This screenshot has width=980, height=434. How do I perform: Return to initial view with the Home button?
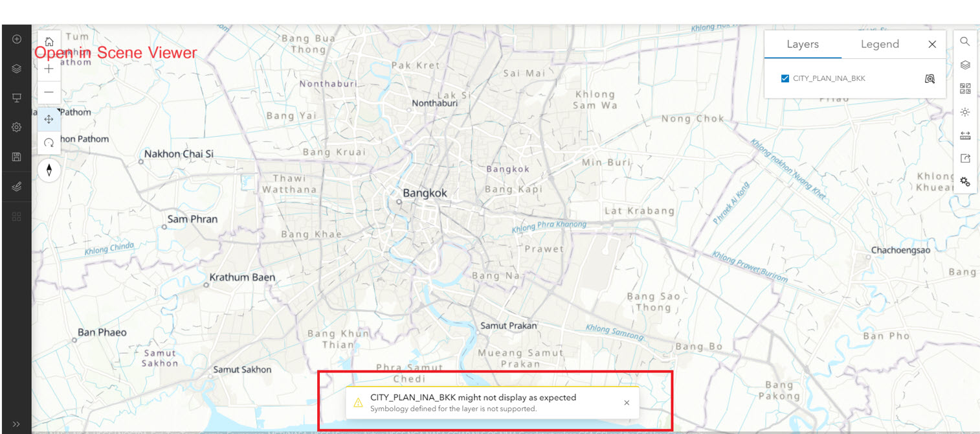49,40
